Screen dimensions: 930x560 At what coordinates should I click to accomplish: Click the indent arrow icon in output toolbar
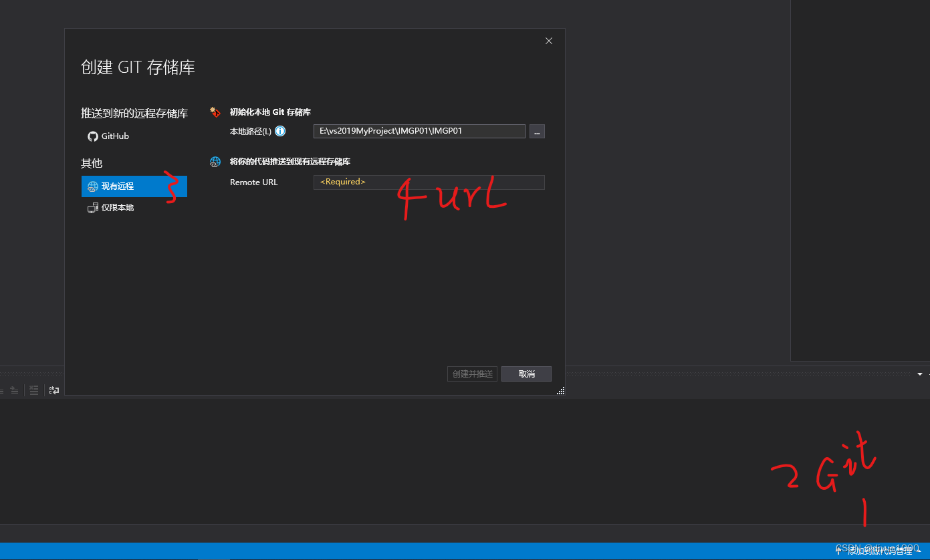13,390
